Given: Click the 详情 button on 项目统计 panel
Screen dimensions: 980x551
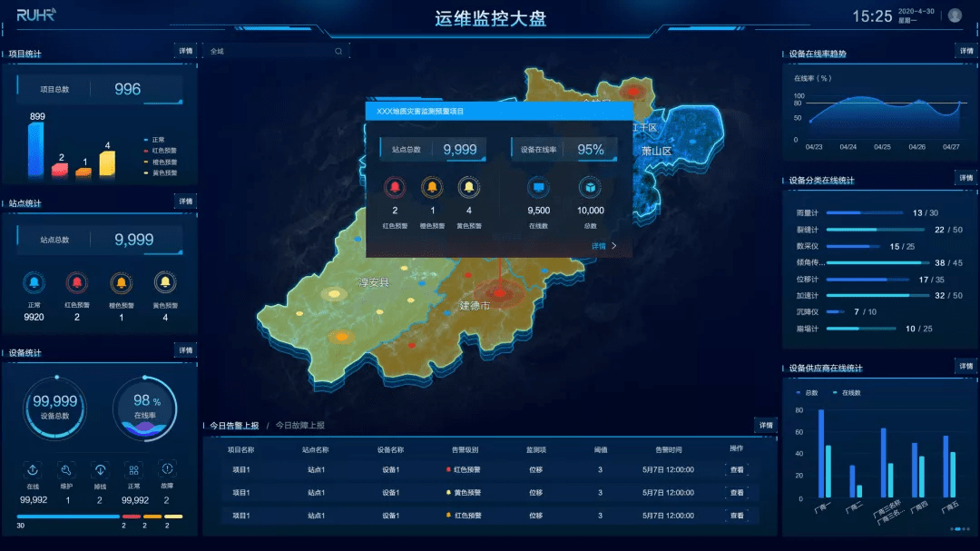Looking at the screenshot, I should pos(186,51).
